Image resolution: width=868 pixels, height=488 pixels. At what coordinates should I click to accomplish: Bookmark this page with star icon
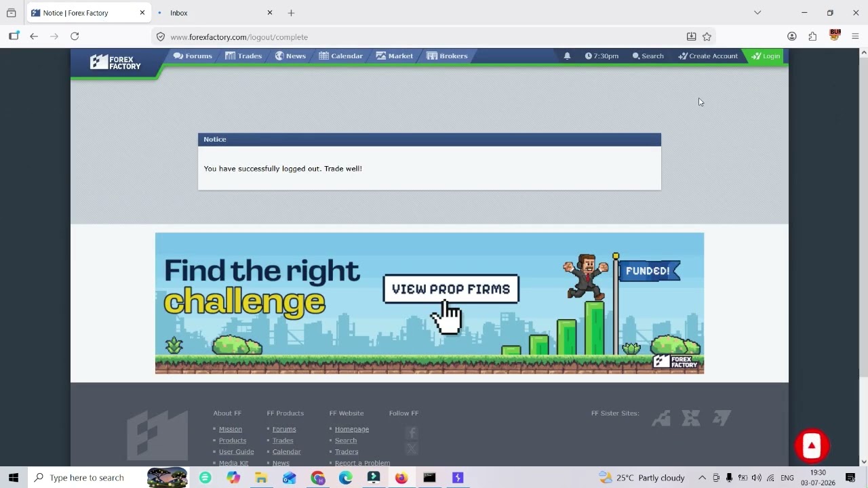tap(707, 37)
